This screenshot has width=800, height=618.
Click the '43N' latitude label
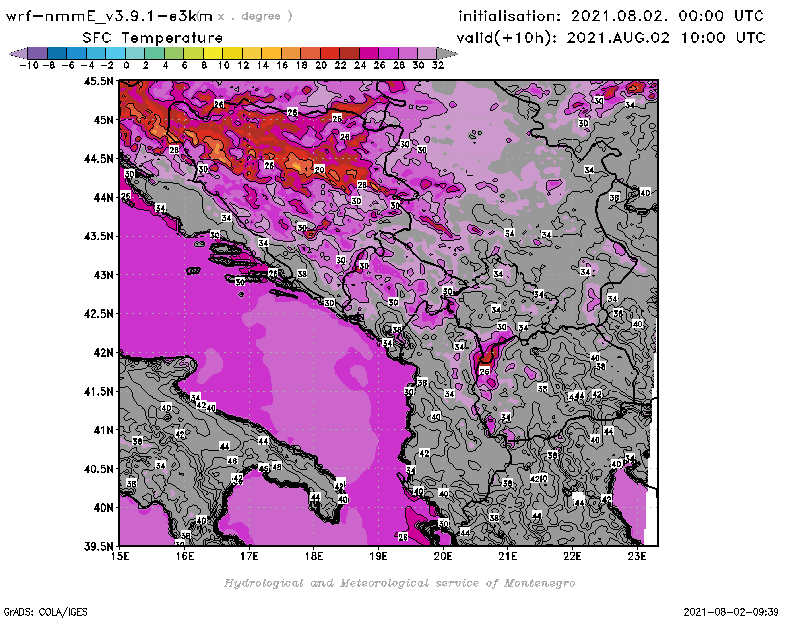coord(103,275)
